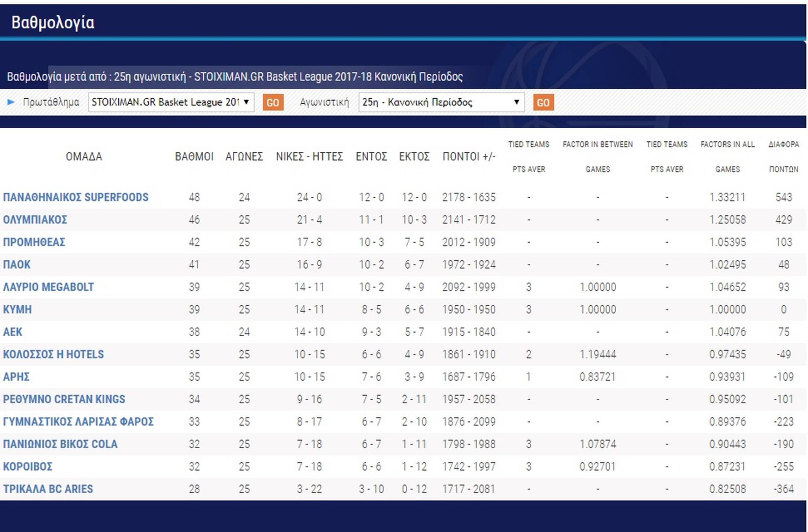The image size is (808, 532).
Task: Click the score total 2178 - 1635
Action: click(469, 197)
